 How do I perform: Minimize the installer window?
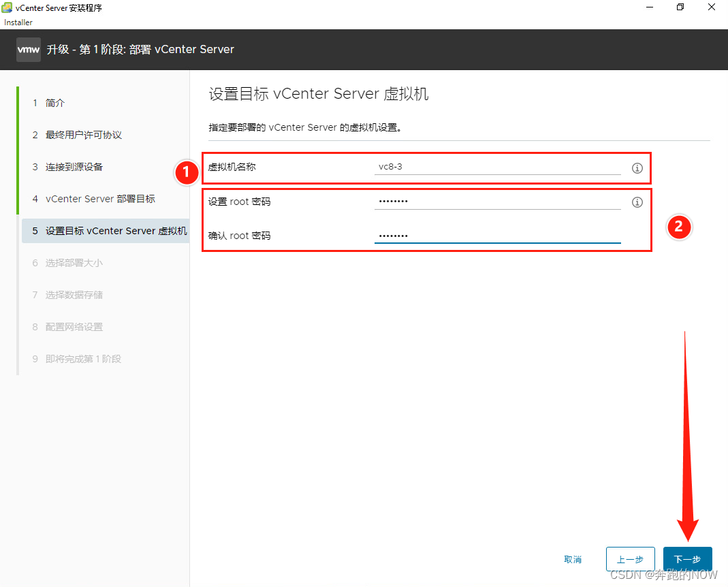point(650,7)
